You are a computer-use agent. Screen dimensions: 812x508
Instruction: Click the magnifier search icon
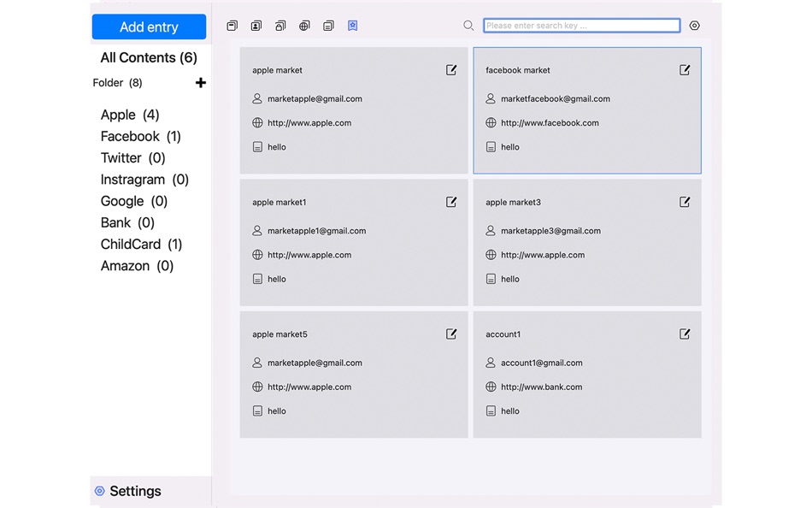(468, 26)
